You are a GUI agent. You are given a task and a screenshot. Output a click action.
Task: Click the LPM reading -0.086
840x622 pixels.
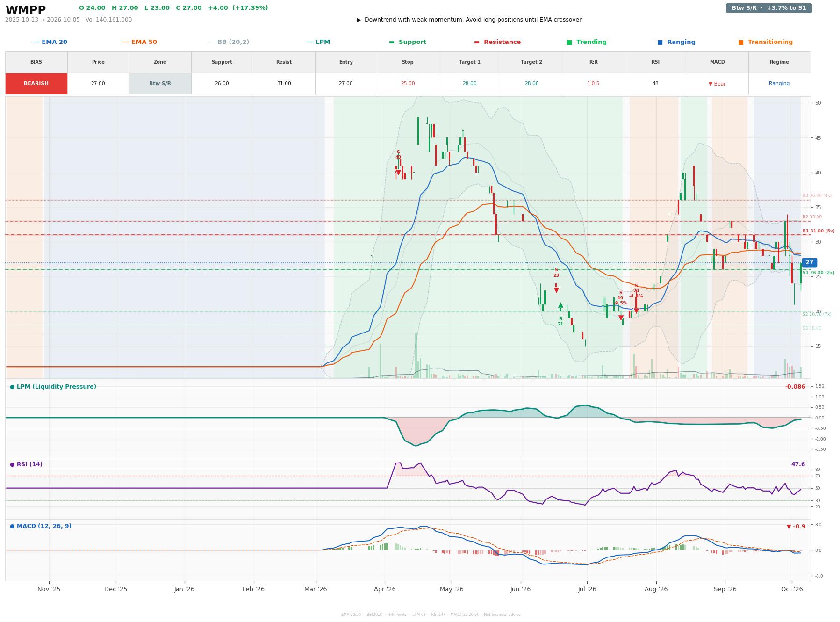click(795, 387)
